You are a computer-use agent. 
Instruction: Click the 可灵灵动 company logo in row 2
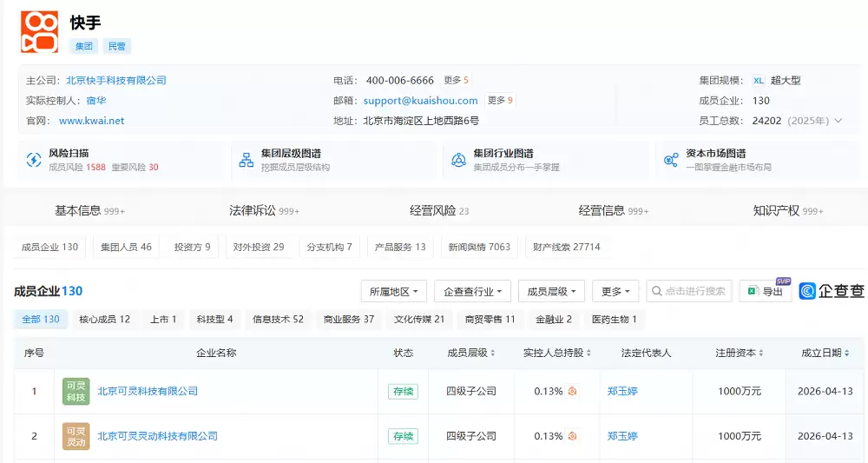tap(76, 436)
